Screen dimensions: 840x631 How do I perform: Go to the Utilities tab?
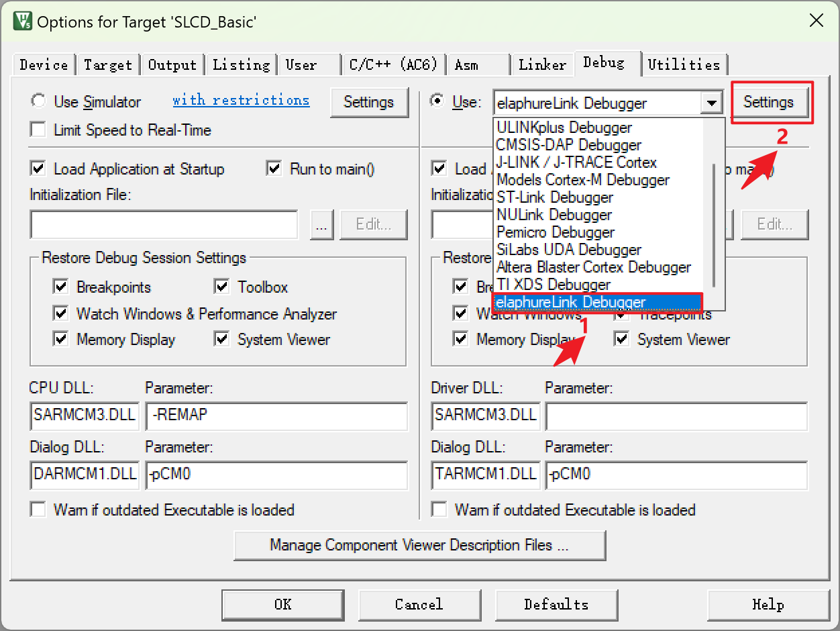tap(684, 64)
